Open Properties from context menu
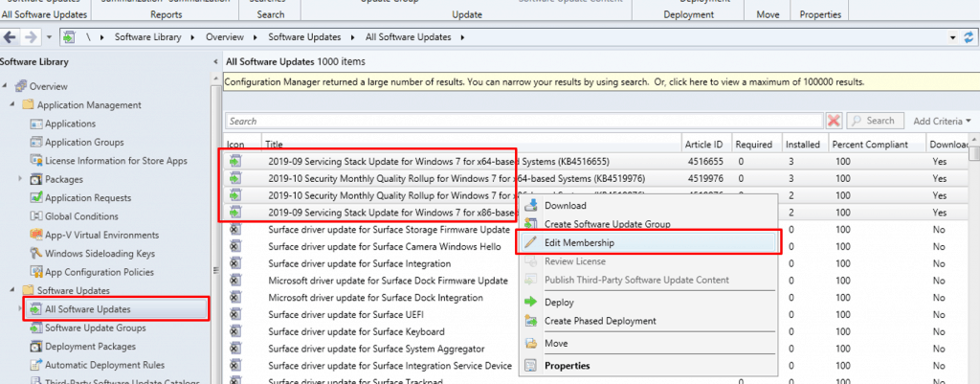The height and width of the screenshot is (384, 980). tap(648, 366)
